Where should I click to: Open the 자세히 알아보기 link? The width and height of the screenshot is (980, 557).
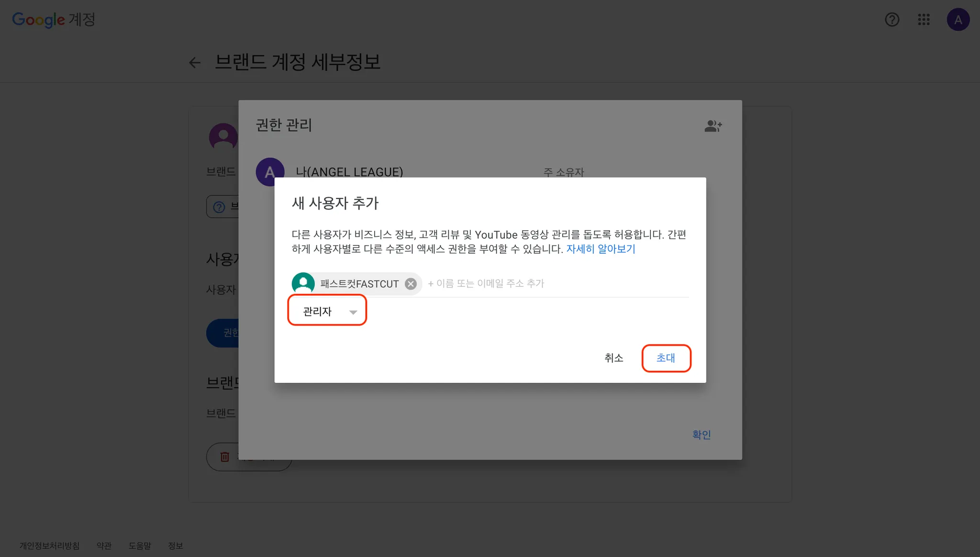[601, 249]
